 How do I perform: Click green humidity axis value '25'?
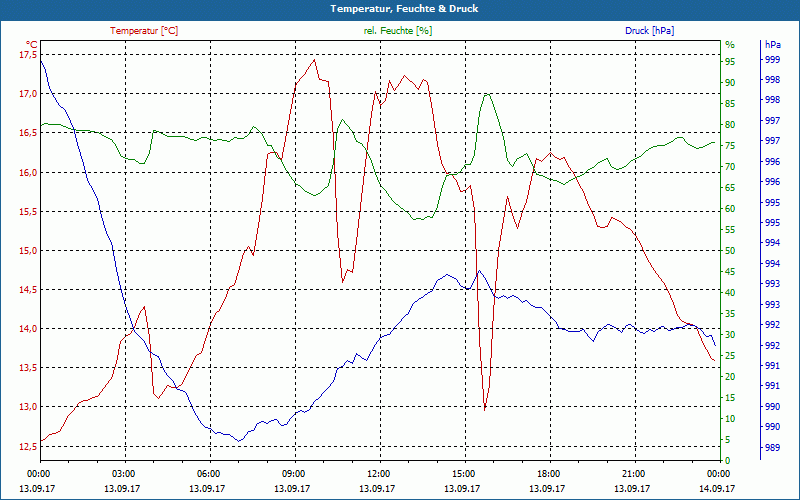tap(730, 356)
